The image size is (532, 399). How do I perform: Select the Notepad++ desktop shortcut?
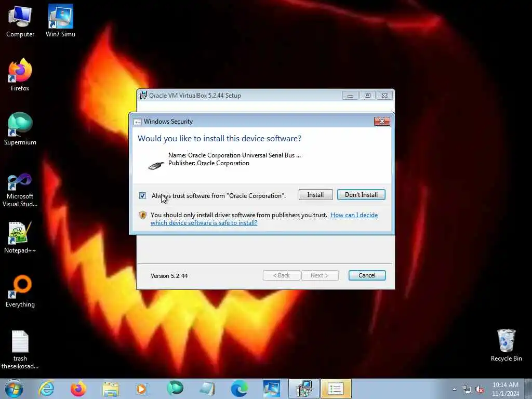click(20, 237)
